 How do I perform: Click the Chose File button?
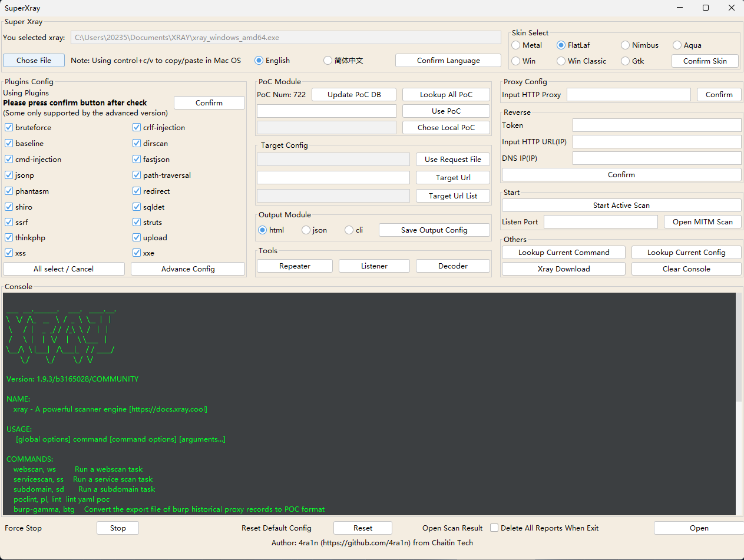pyautogui.click(x=34, y=60)
